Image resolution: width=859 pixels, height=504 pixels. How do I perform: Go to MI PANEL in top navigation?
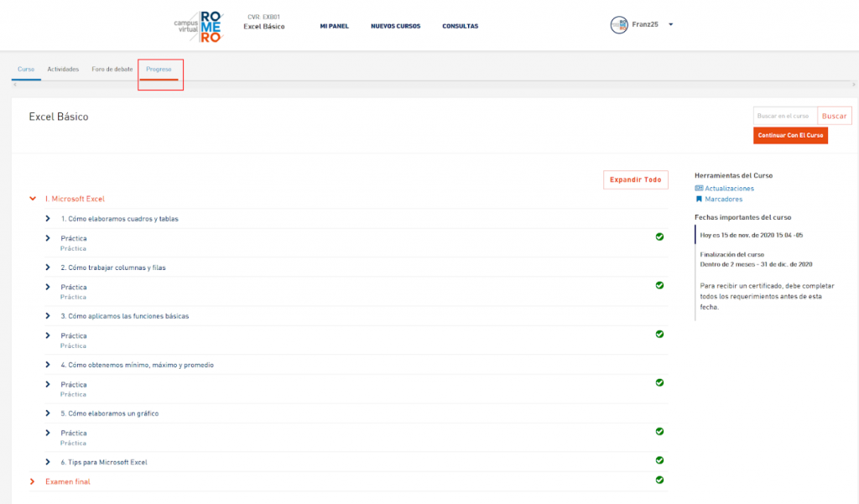pos(334,26)
